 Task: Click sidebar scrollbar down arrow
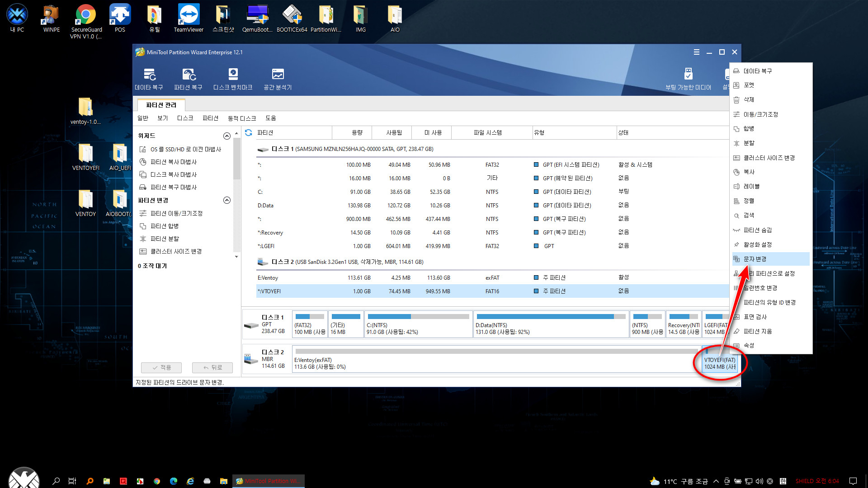236,257
